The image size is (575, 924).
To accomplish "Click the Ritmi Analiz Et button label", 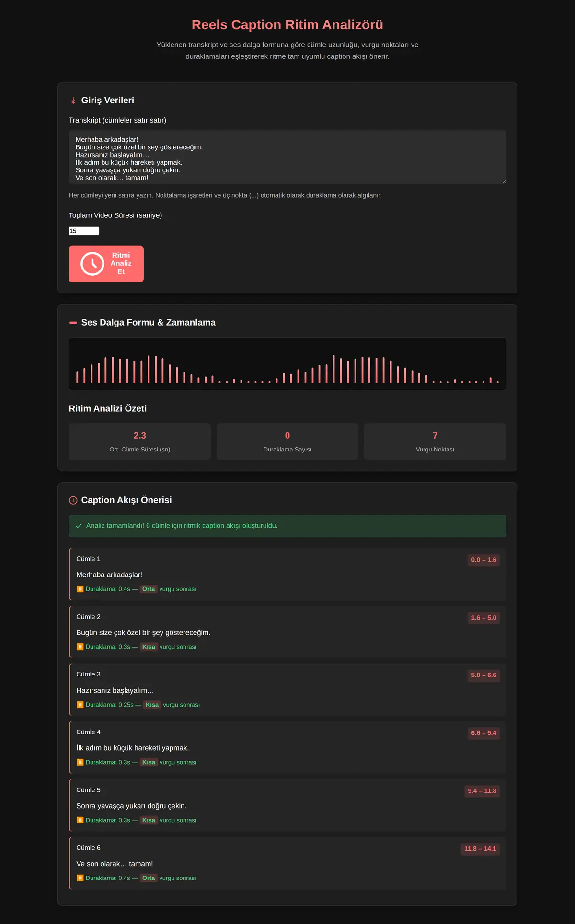I will pyautogui.click(x=121, y=263).
